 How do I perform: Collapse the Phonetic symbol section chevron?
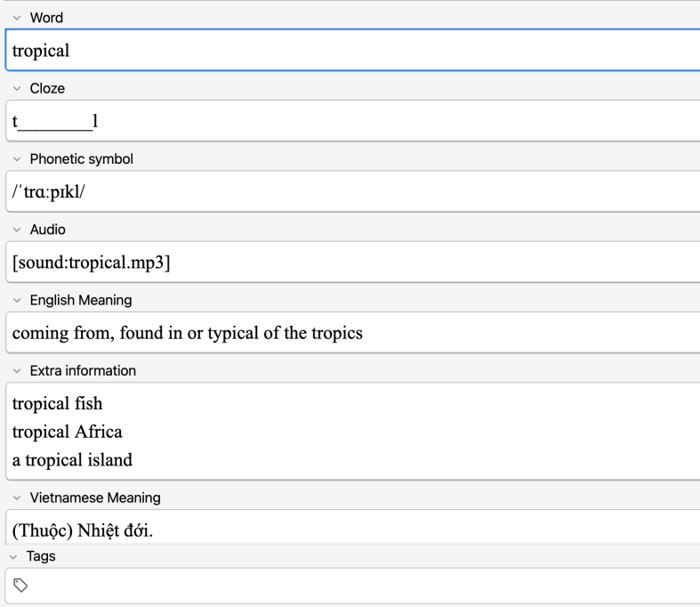point(16,159)
